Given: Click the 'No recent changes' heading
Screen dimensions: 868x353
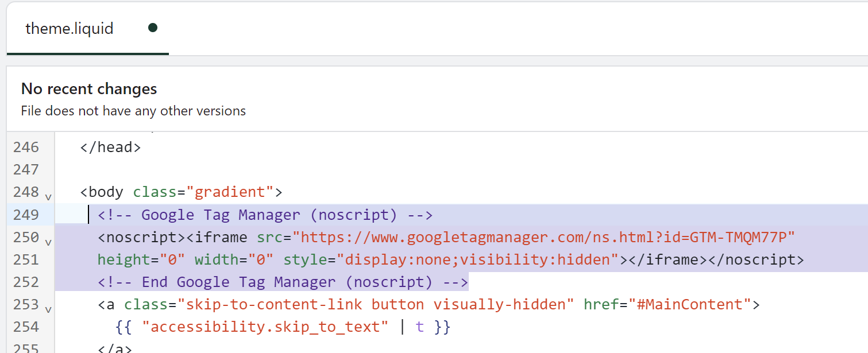Looking at the screenshot, I should tap(89, 89).
